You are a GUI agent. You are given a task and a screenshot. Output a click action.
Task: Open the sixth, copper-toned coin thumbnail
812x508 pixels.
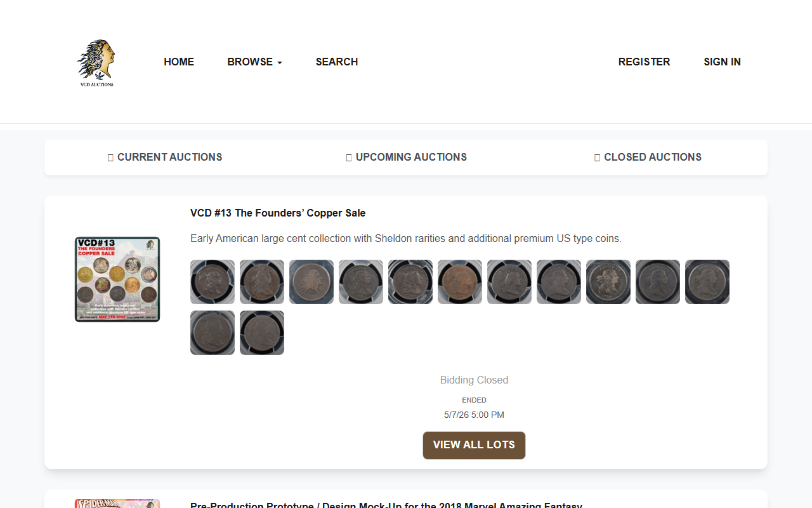click(460, 282)
